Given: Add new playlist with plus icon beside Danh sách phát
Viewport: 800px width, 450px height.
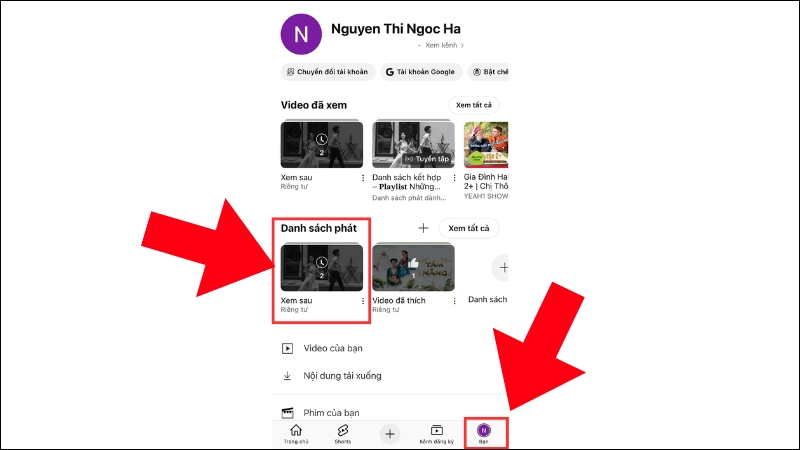Looking at the screenshot, I should click(x=423, y=228).
